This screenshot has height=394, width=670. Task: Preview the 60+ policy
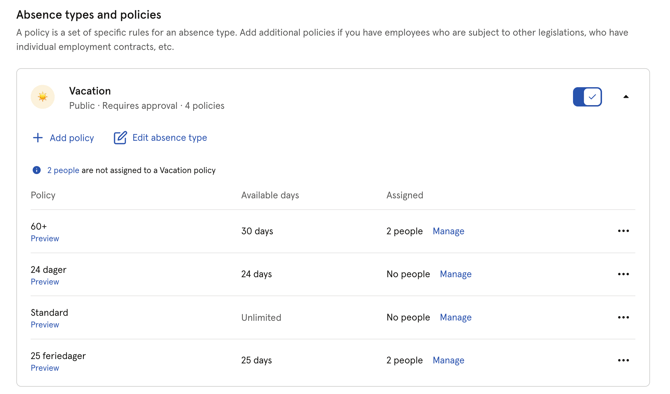click(45, 238)
